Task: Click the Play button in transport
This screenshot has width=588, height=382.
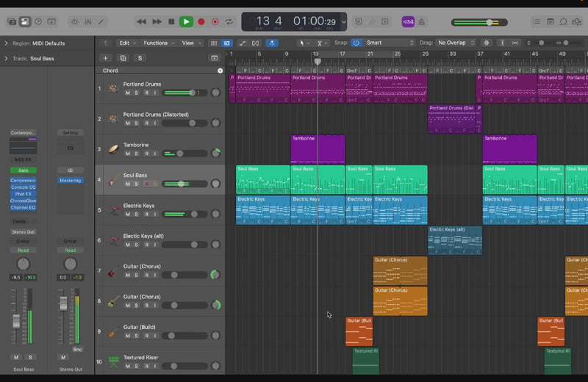Action: point(186,22)
